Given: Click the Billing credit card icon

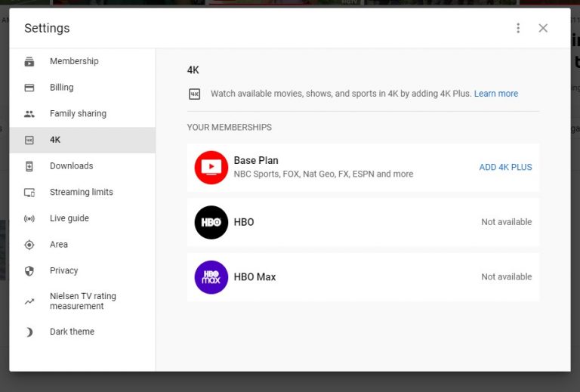Looking at the screenshot, I should (x=29, y=88).
